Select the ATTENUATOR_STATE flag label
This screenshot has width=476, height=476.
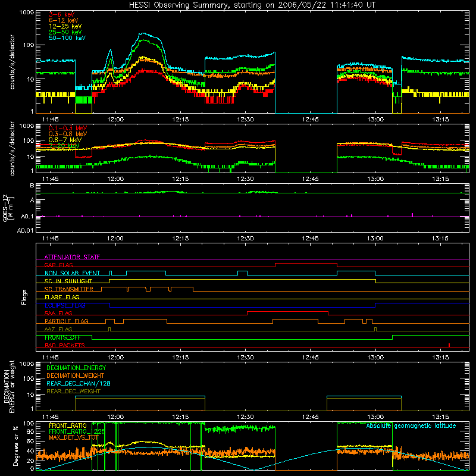pos(72,257)
